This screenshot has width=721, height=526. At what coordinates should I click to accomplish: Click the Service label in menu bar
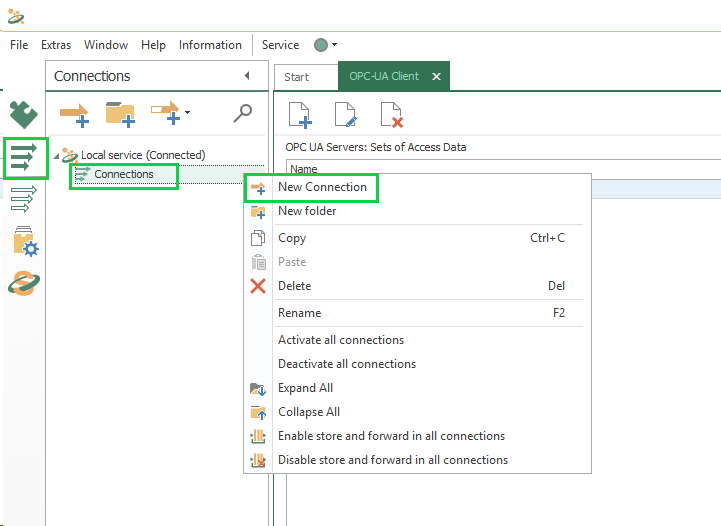pyautogui.click(x=280, y=45)
